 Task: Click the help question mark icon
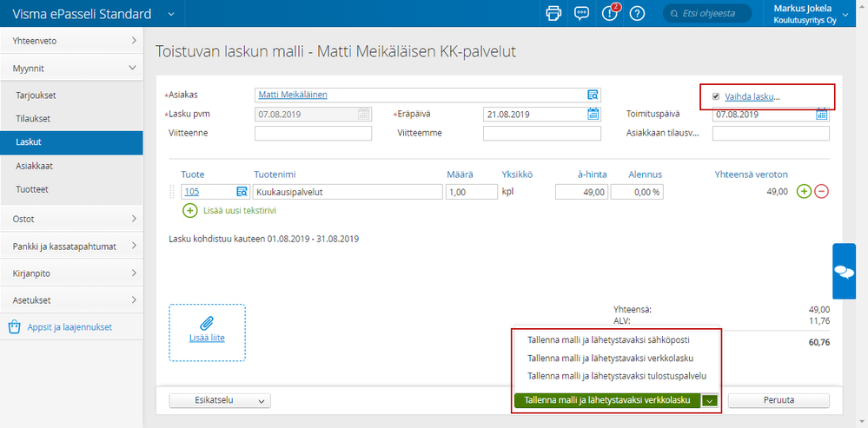pyautogui.click(x=637, y=13)
